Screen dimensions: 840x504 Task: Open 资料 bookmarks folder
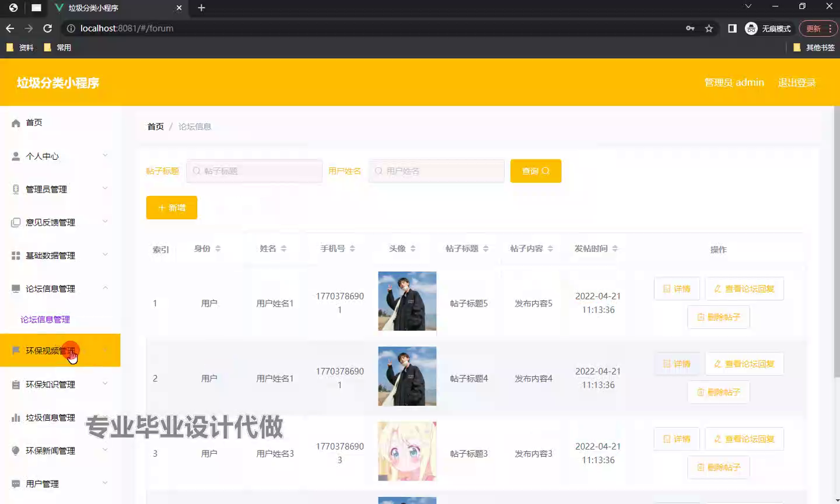[20, 48]
